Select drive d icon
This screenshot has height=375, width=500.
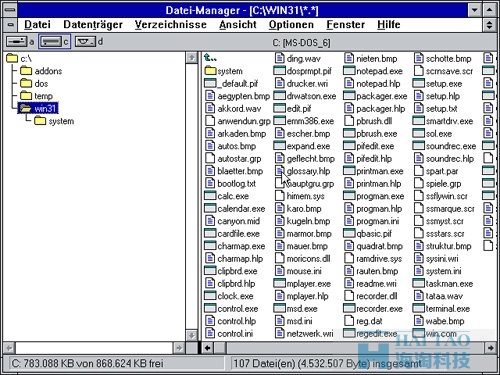[x=86, y=42]
